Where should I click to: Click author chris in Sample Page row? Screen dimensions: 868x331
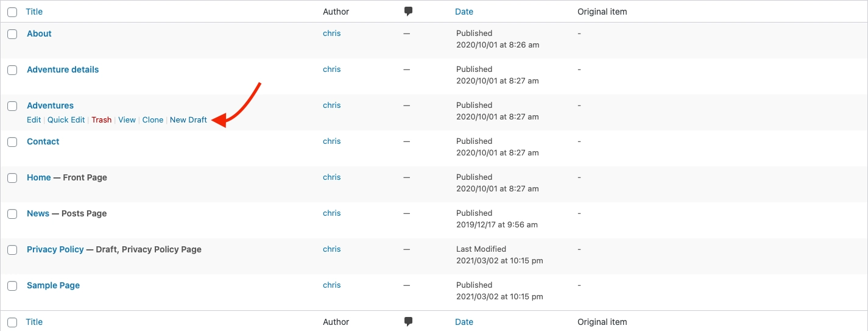tap(332, 285)
